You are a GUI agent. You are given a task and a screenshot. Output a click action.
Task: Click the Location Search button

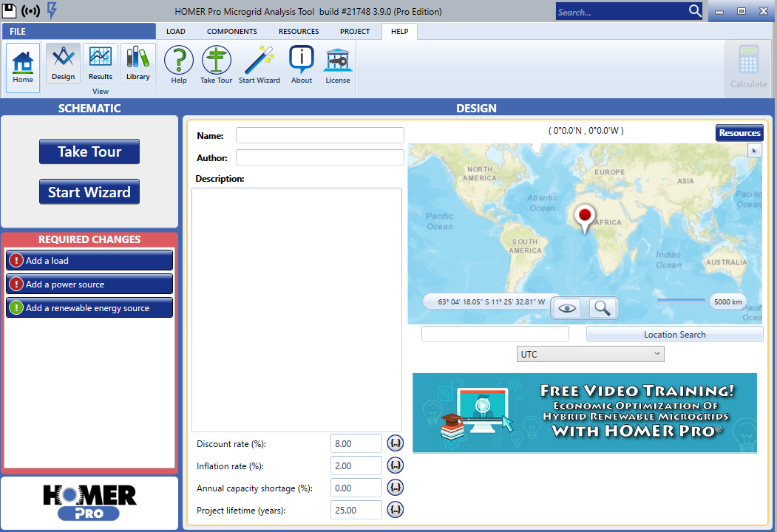pos(674,335)
